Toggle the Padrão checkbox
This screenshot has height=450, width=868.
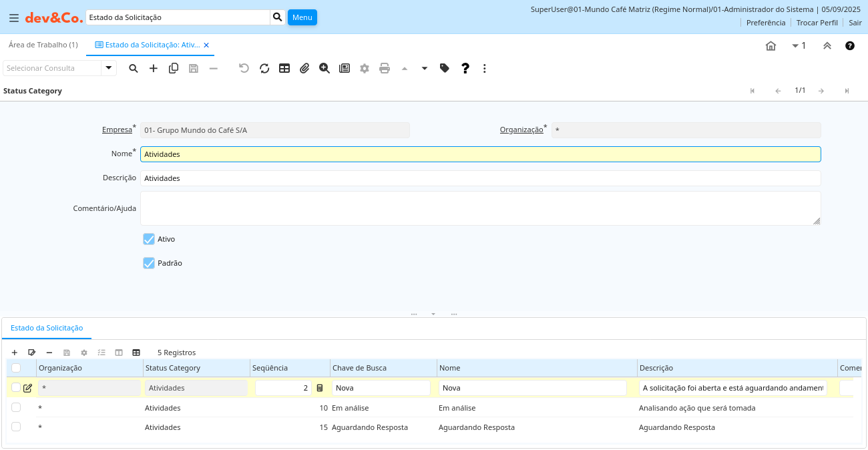(149, 263)
